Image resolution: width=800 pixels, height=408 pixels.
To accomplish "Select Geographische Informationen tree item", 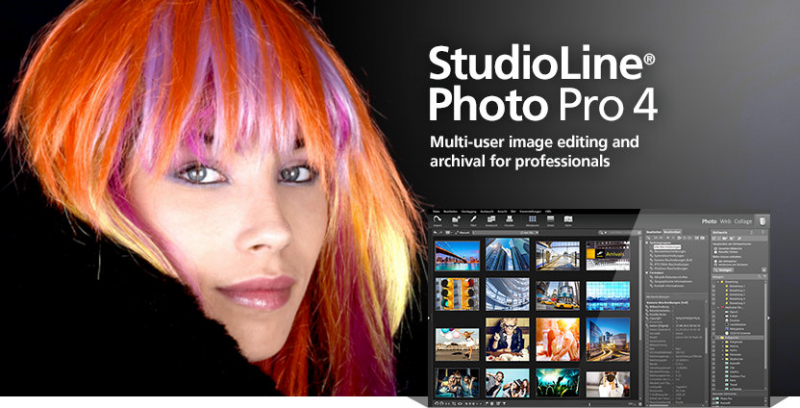I will (x=673, y=282).
